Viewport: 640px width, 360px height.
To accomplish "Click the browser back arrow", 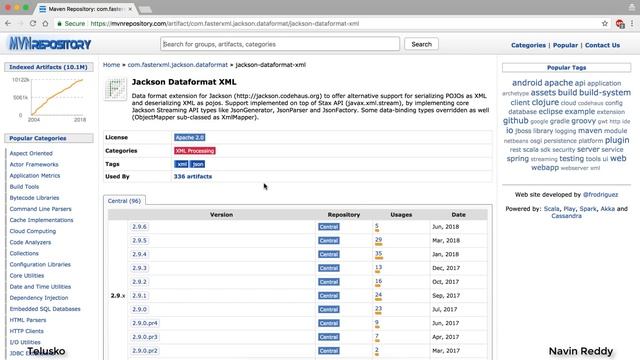I will pos(8,24).
